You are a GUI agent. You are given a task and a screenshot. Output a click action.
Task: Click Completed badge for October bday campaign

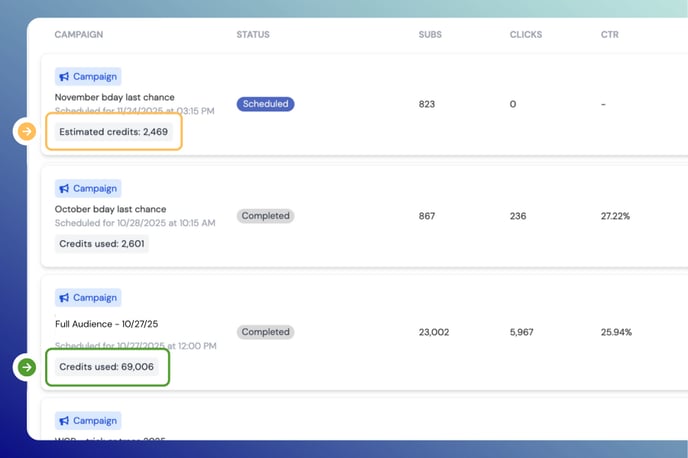(x=265, y=216)
